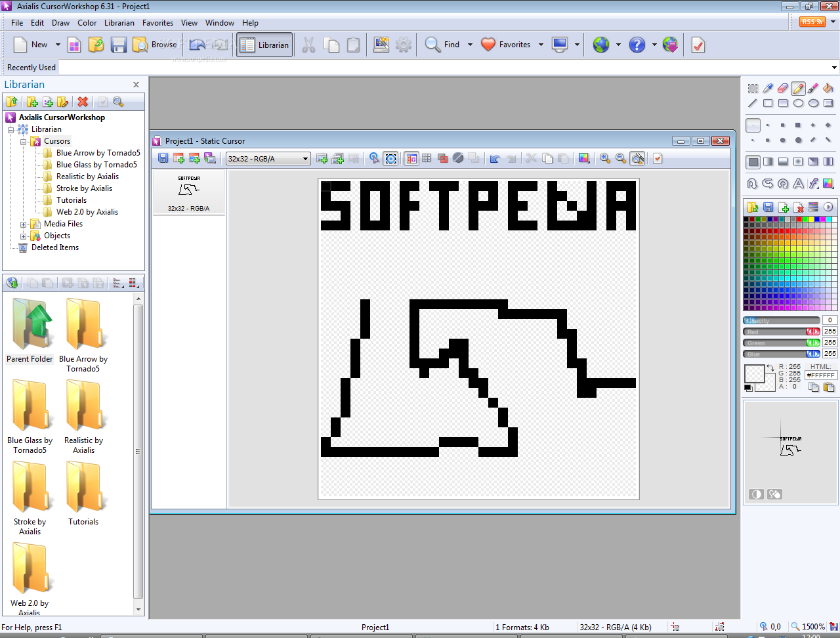Viewport: 840px width, 638px height.
Task: Collapse the Cursors tree node
Action: [x=23, y=141]
